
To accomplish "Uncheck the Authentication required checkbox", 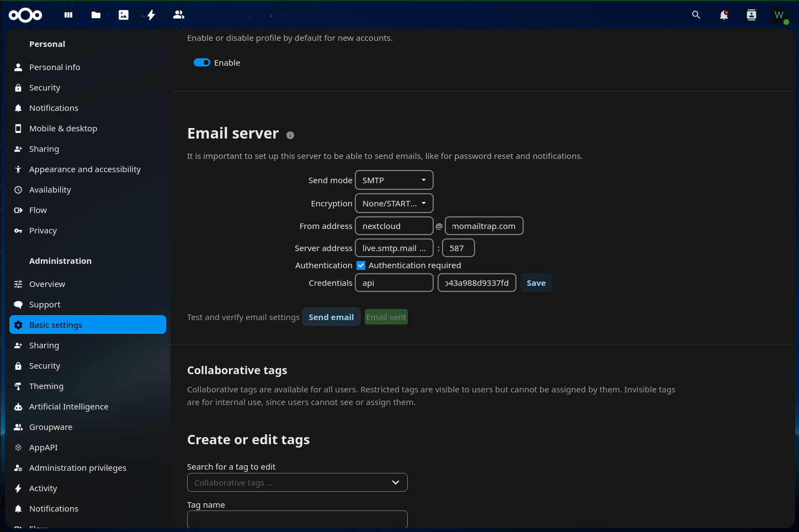I will point(361,265).
